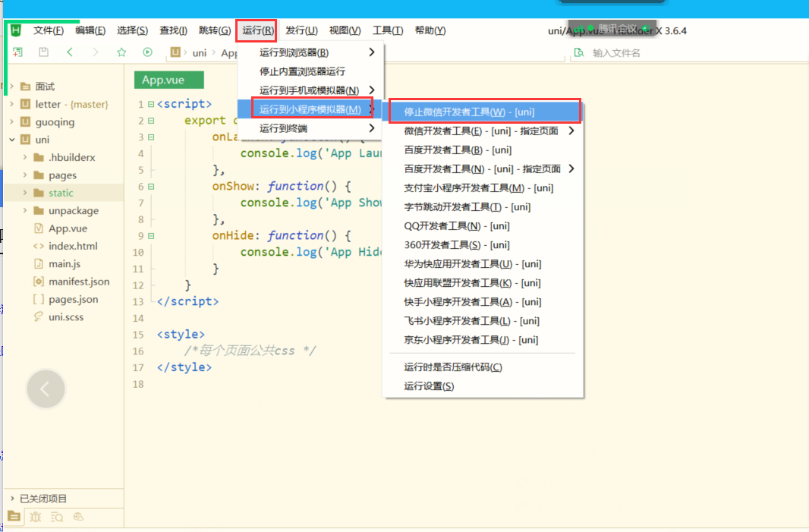Viewport: 809px width, 532px height.
Task: Open the 编辑(E) menu
Action: pos(90,30)
